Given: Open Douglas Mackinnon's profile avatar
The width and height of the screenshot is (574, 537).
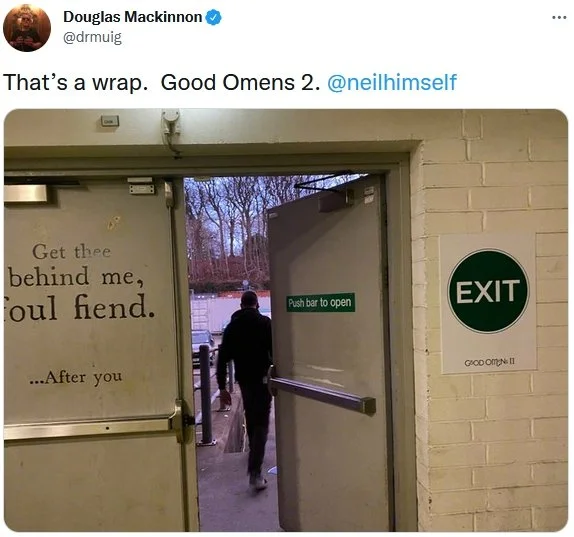Looking at the screenshot, I should click(x=27, y=28).
